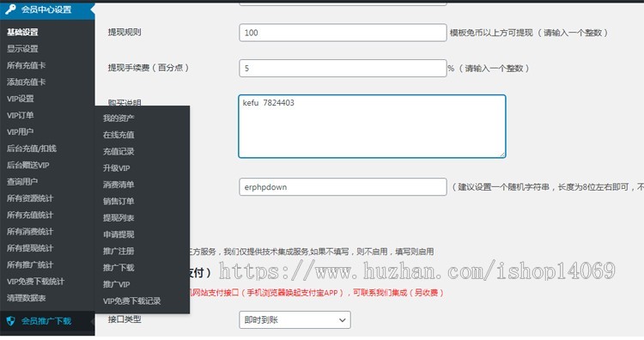The height and width of the screenshot is (340, 644).
Task: Select 推广下载 in flyout submenu
Action: pos(118,268)
